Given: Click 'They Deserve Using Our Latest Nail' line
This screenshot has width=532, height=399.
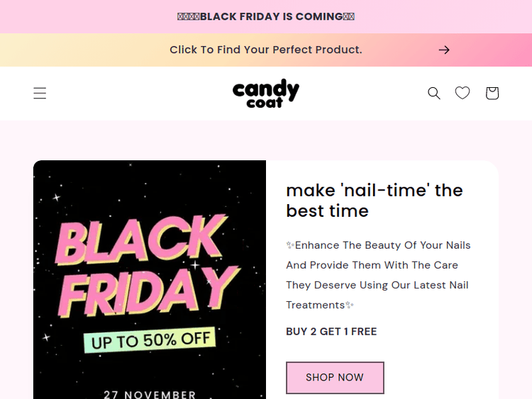Looking at the screenshot, I should [x=377, y=285].
